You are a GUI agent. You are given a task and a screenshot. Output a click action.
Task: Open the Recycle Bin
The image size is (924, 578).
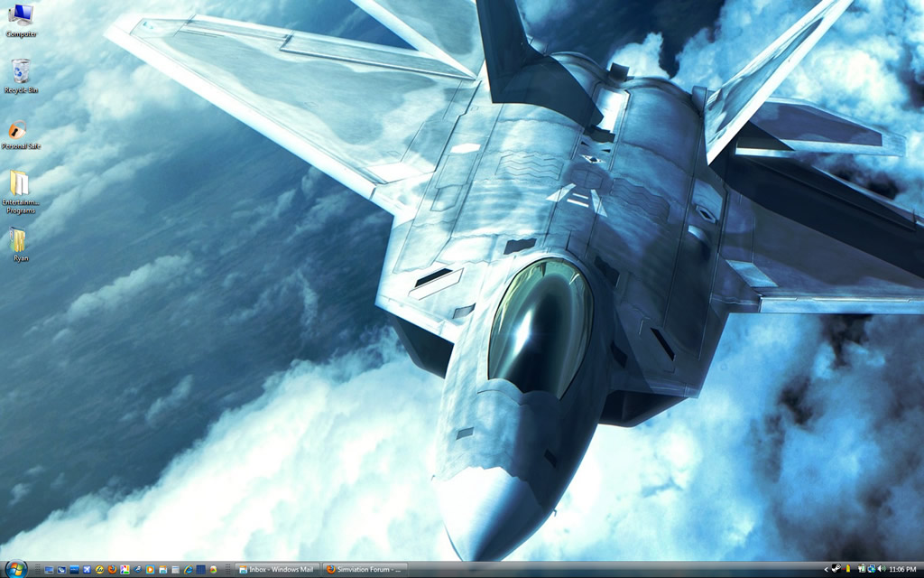tap(20, 76)
